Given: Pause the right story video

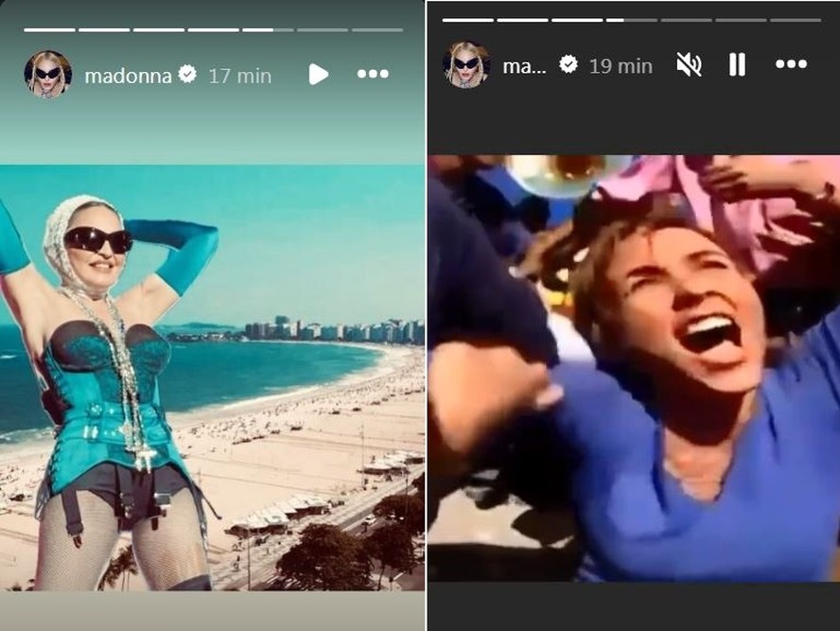Looking at the screenshot, I should (737, 65).
